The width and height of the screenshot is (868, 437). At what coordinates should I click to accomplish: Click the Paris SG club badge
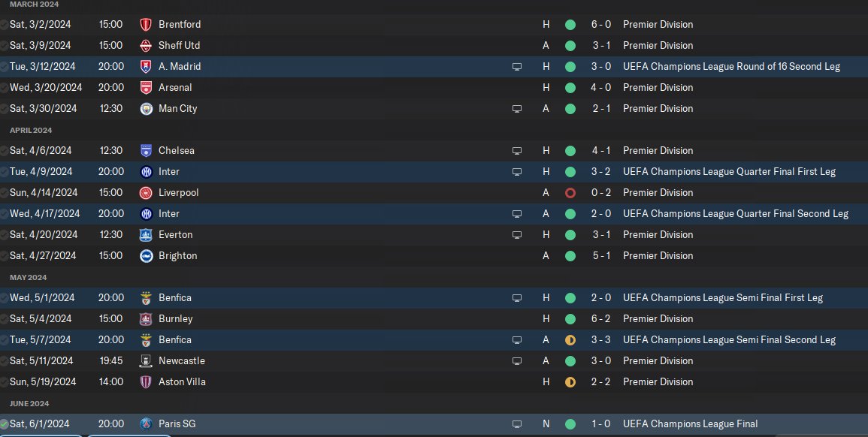click(146, 423)
